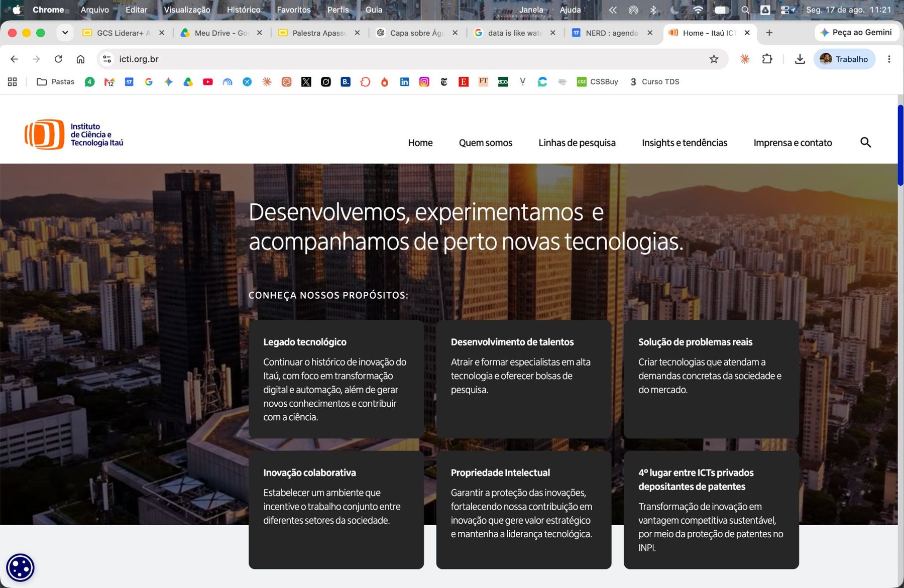Open macOS Control Center icon

pos(787,10)
